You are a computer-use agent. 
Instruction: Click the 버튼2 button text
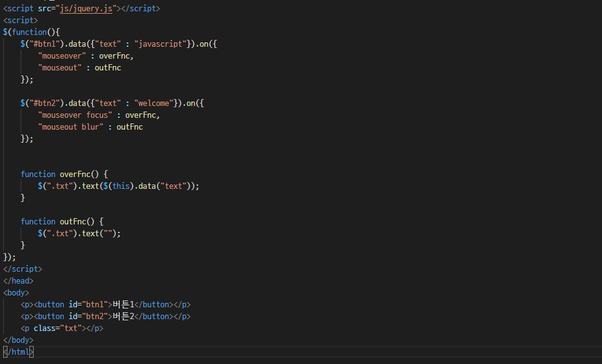point(124,317)
